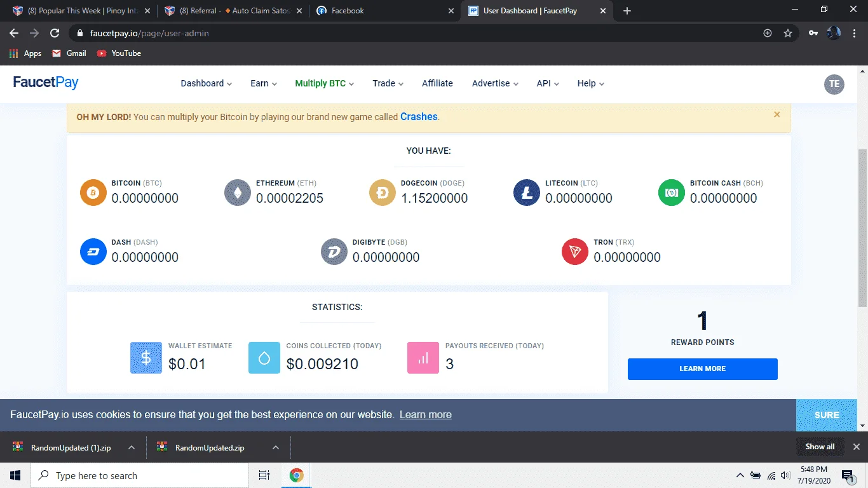Expand the Trade dropdown menu
This screenshot has height=488, width=868.
pos(388,84)
